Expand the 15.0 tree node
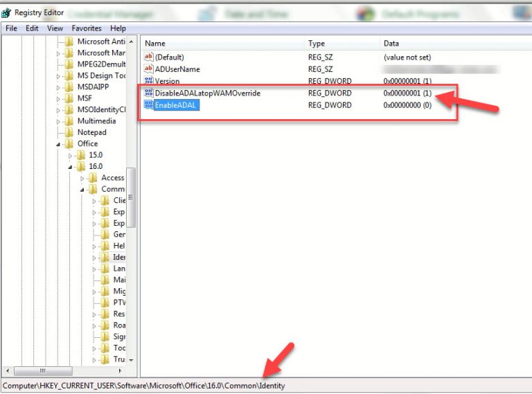This screenshot has height=394, width=532. click(x=70, y=155)
